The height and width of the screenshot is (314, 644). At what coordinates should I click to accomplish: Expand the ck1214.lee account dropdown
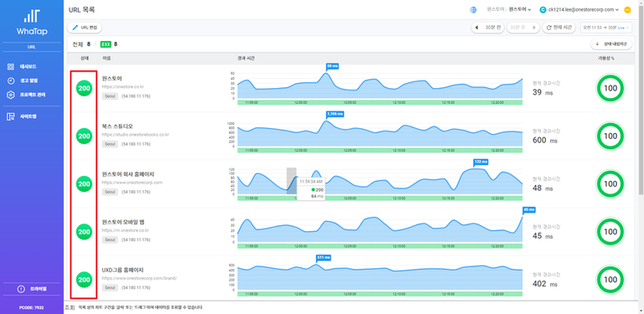point(579,9)
